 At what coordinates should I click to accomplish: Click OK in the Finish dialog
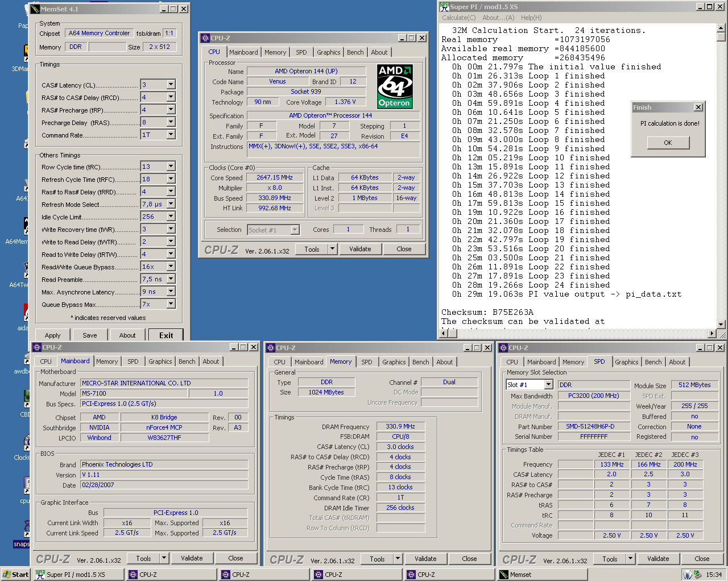(x=668, y=143)
